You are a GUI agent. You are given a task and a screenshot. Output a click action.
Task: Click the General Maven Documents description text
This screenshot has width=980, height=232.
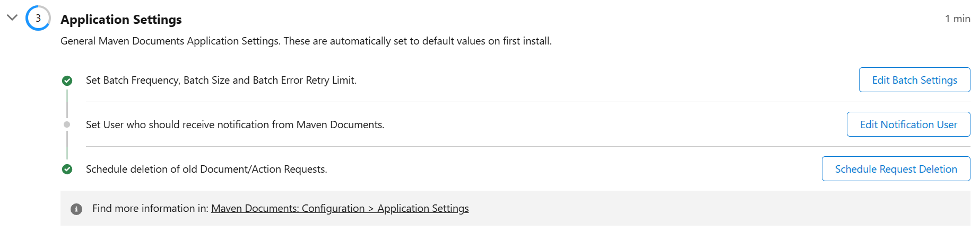306,41
